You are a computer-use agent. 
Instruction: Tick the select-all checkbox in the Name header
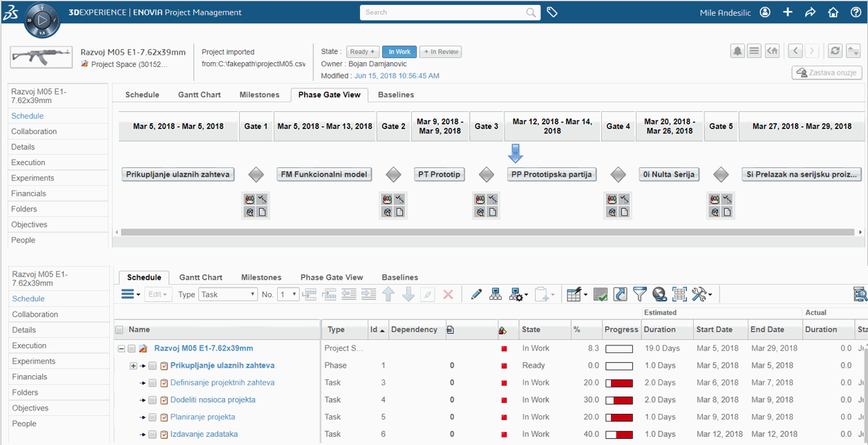(120, 330)
